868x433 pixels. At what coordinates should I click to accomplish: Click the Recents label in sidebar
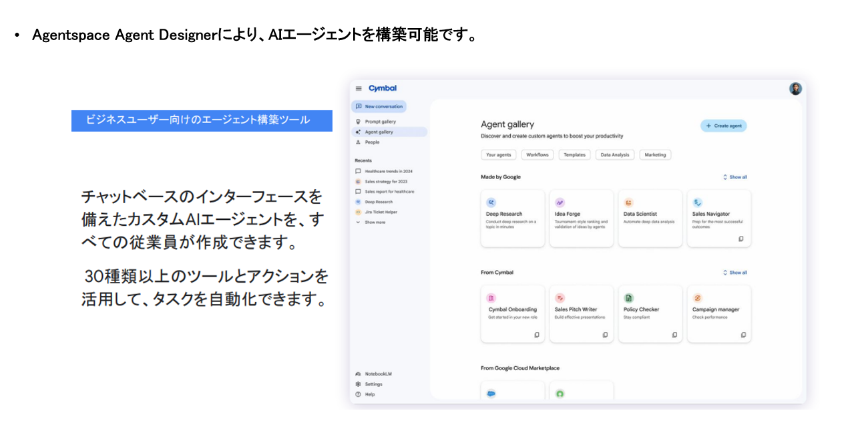coord(363,160)
